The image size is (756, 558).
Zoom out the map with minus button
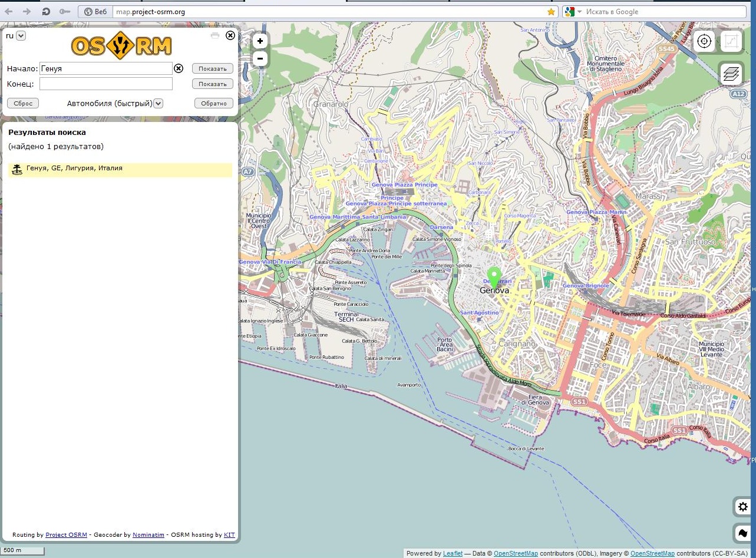click(x=260, y=59)
